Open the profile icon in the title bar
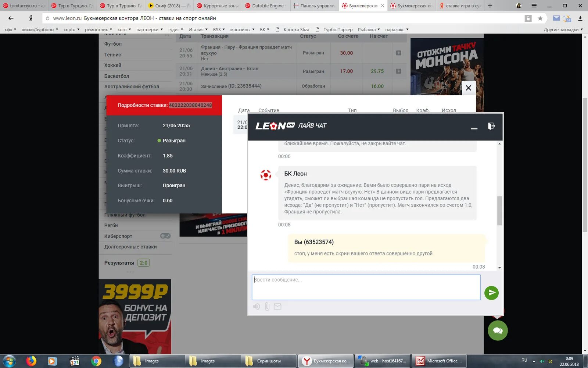The height and width of the screenshot is (368, 588). coord(519,6)
